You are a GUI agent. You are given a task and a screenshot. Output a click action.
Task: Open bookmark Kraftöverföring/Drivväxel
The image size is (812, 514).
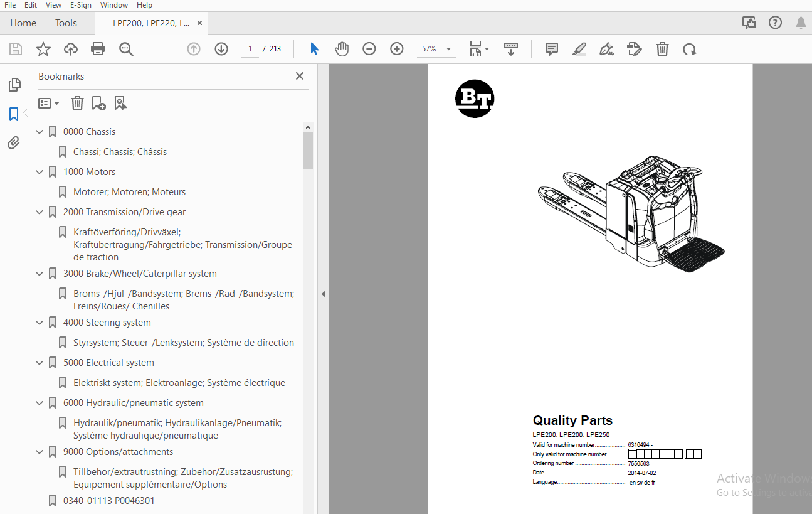click(x=182, y=245)
